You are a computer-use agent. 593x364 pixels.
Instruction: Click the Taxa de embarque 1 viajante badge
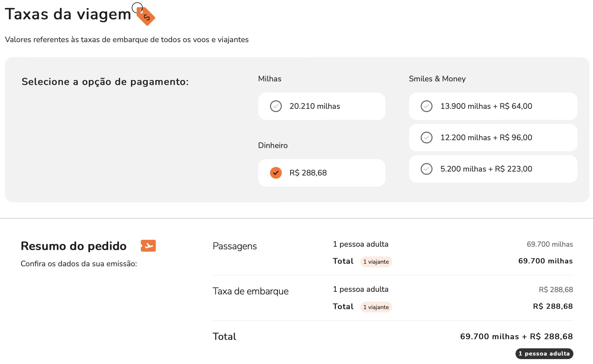376,307
